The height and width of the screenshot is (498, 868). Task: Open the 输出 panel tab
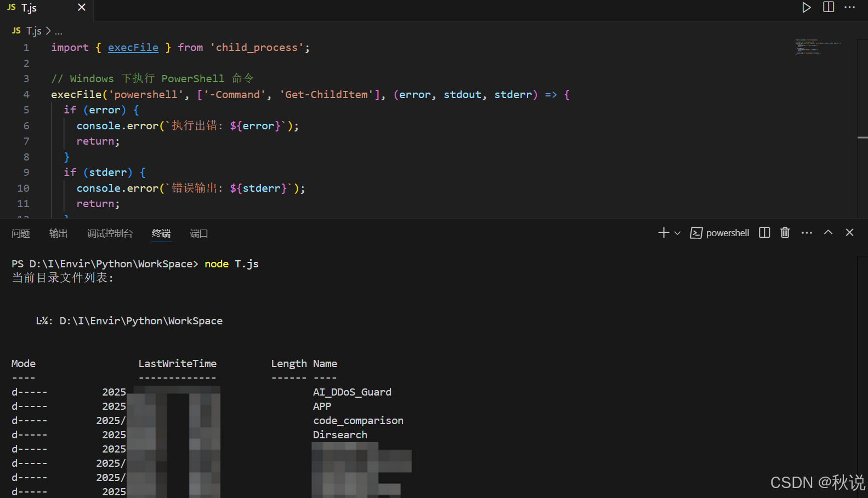58,233
